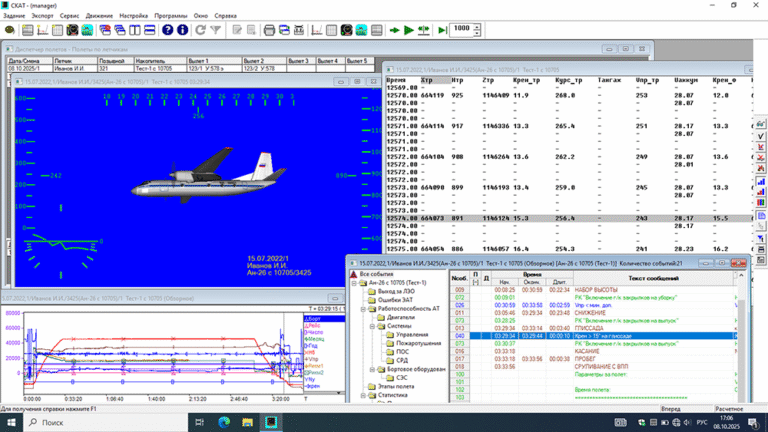Screen dimensions: 768x432
Task: Click the printer icon in the toolbar
Action: pyautogui.click(x=268, y=30)
